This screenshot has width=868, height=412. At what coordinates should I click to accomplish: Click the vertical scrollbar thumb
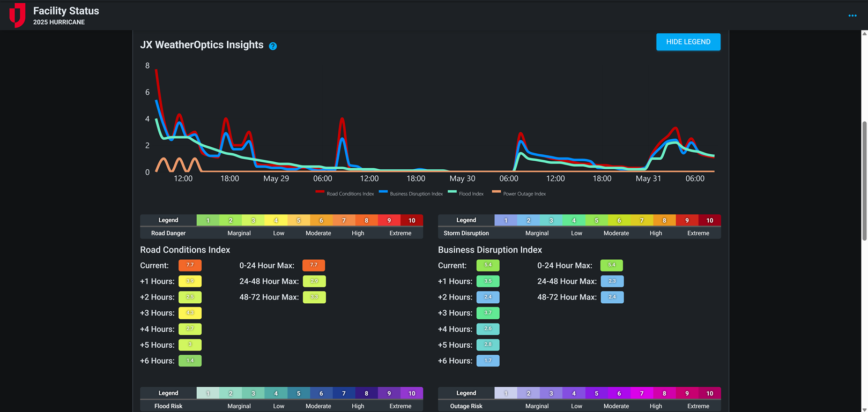tap(864, 181)
